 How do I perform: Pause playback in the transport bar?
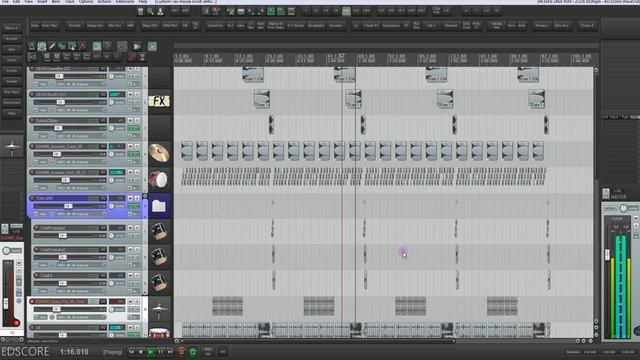pos(160,352)
